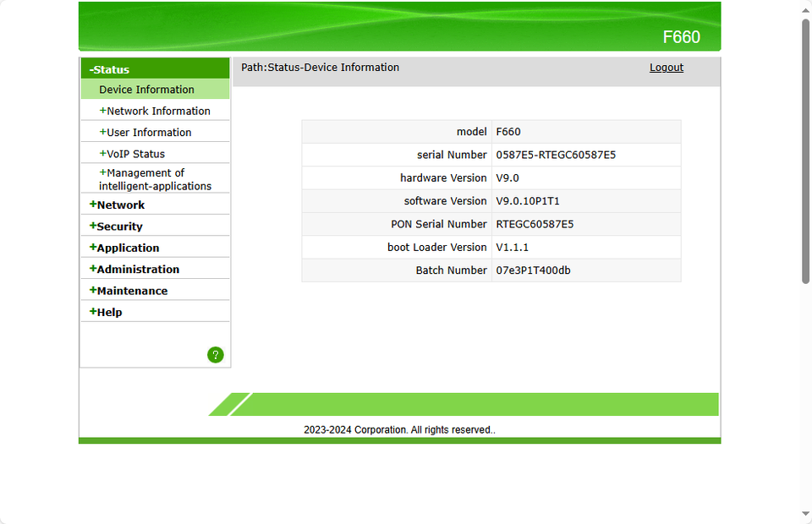The width and height of the screenshot is (812, 524).
Task: Select Device Information in sidebar
Action: coord(146,90)
